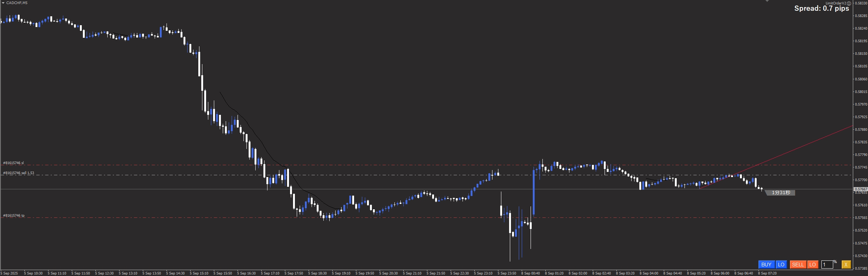Select the #81615746 tp take profit line label
Image resolution: width=868 pixels, height=276 pixels.
pyautogui.click(x=14, y=216)
